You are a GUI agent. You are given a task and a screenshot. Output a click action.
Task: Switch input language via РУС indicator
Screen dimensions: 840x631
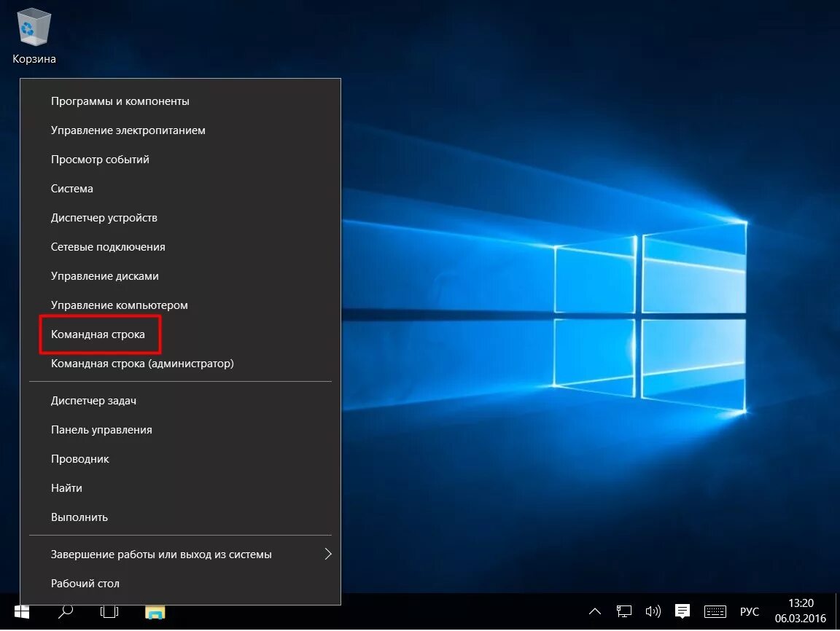point(749,611)
